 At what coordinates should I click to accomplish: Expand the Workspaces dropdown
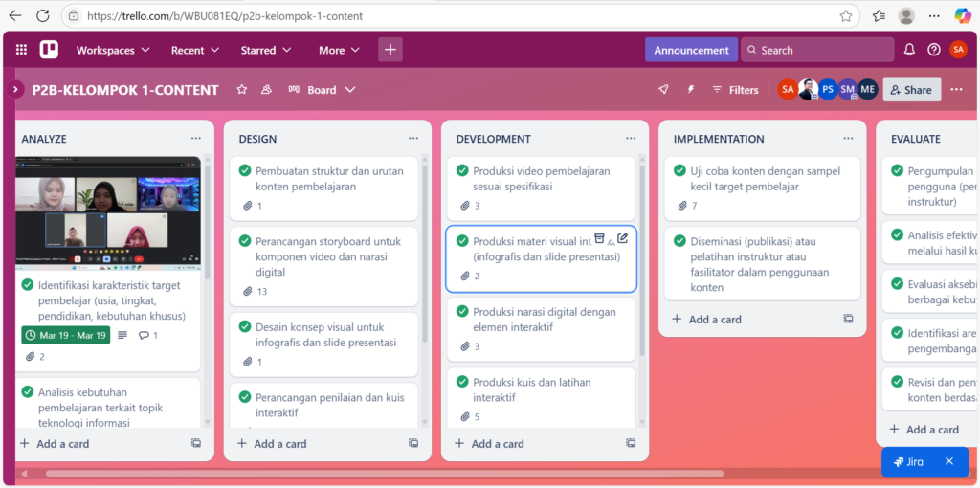tap(113, 50)
